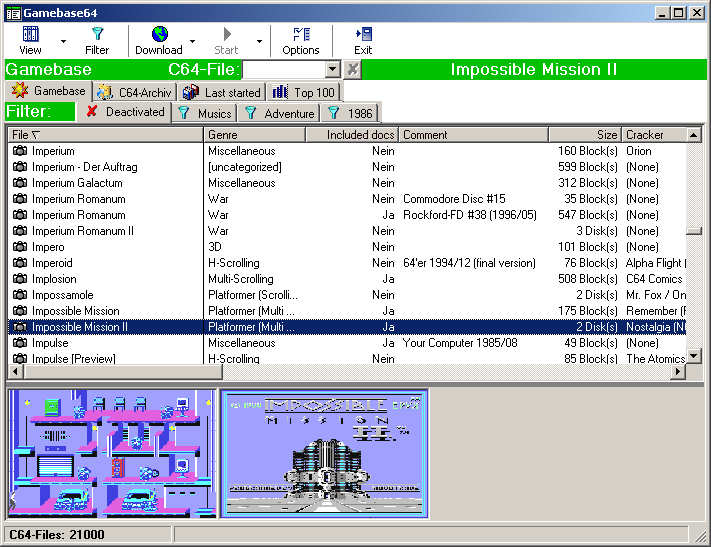Click the Exit toolbar icon
Image resolution: width=711 pixels, height=547 pixels.
(364, 34)
